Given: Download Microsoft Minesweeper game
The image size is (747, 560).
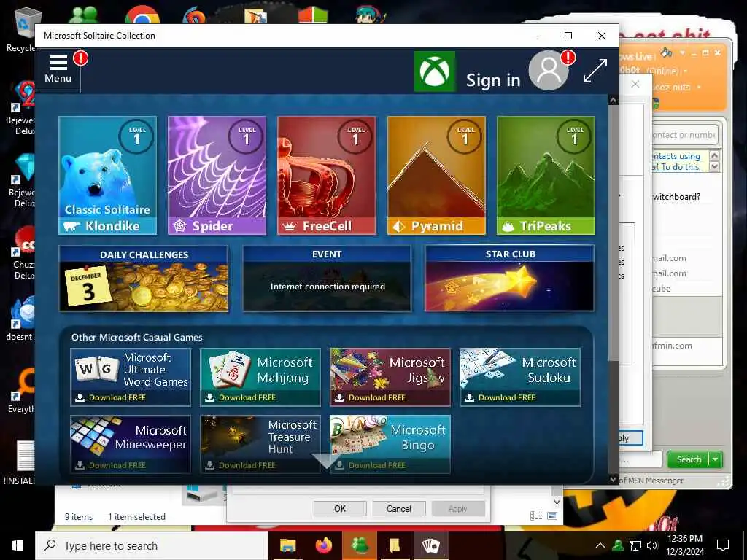Looking at the screenshot, I should point(131,444).
